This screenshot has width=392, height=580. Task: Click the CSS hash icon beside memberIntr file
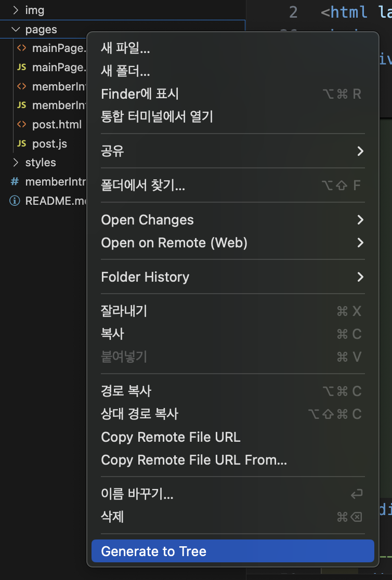pyautogui.click(x=15, y=181)
